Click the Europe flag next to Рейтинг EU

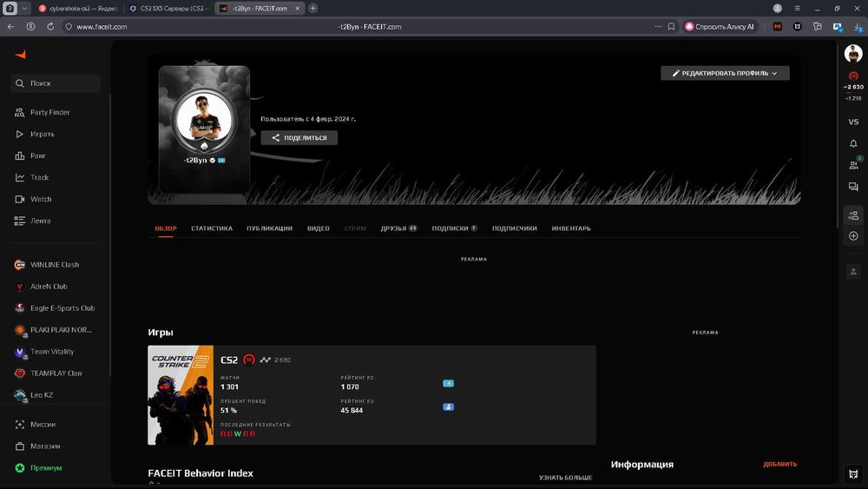pyautogui.click(x=449, y=407)
